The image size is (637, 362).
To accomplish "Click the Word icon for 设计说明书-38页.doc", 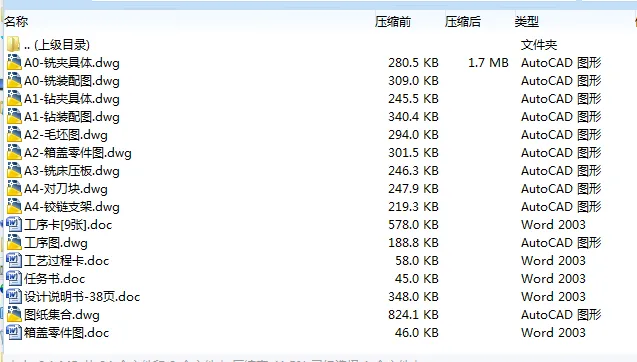I will pos(14,296).
